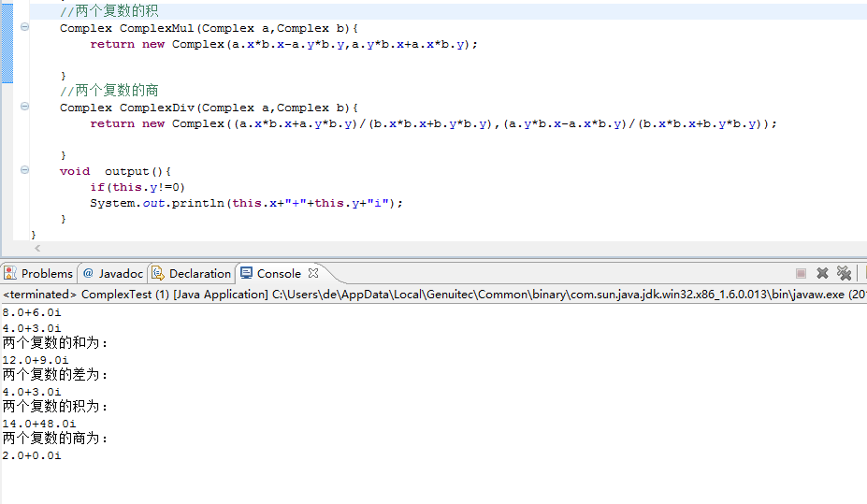Click the ComplexMul method signature line
Viewport: 867px width, 504px height.
click(x=209, y=28)
